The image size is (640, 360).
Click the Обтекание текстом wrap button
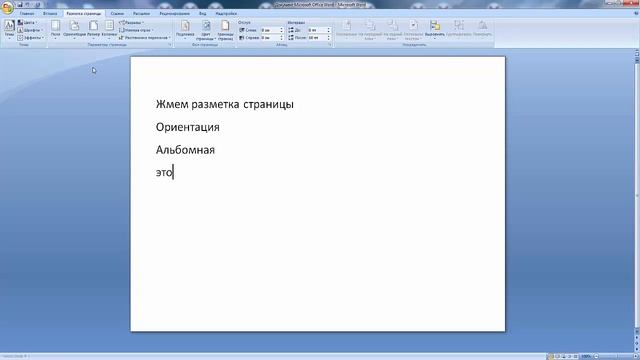[413, 30]
